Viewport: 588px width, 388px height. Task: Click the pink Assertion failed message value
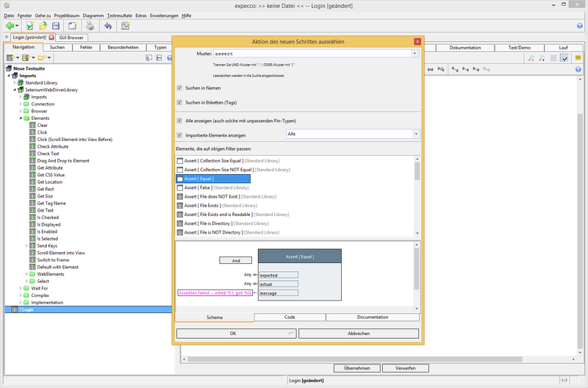(215, 292)
